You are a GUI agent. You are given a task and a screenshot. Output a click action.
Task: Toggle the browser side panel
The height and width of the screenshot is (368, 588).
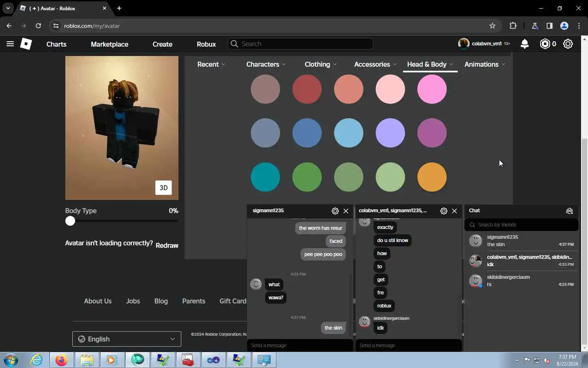tap(550, 26)
